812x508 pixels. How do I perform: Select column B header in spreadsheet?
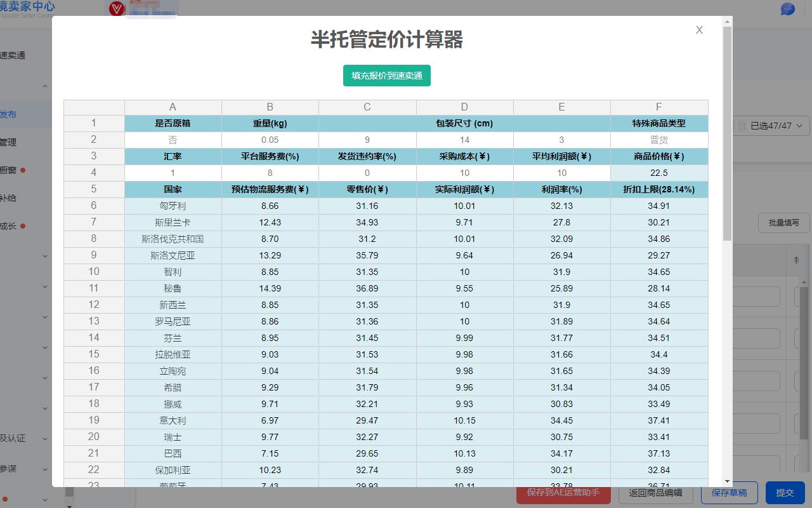click(x=270, y=107)
